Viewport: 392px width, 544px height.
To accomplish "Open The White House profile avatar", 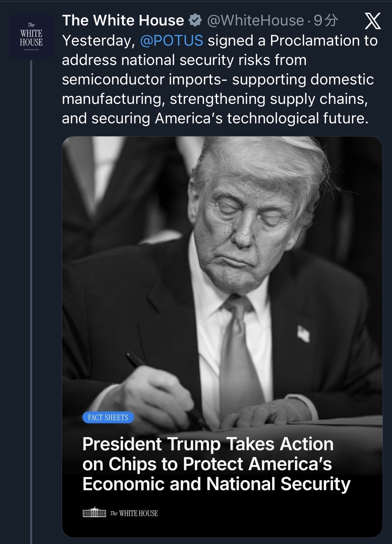I will click(31, 36).
